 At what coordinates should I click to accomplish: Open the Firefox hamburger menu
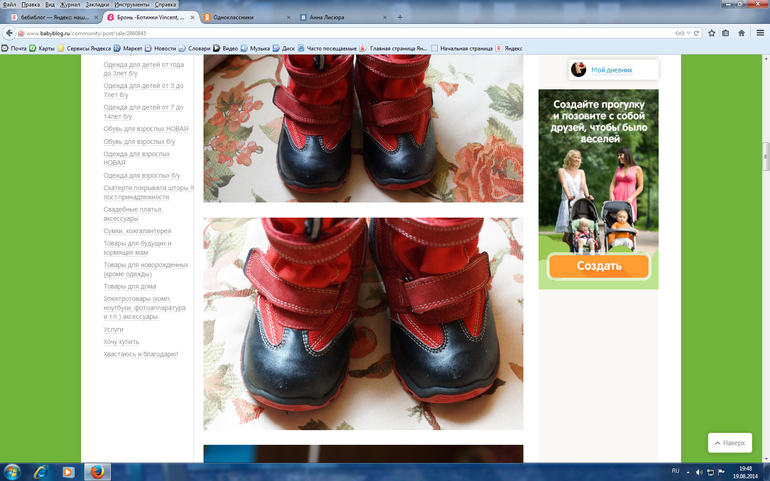click(x=759, y=32)
